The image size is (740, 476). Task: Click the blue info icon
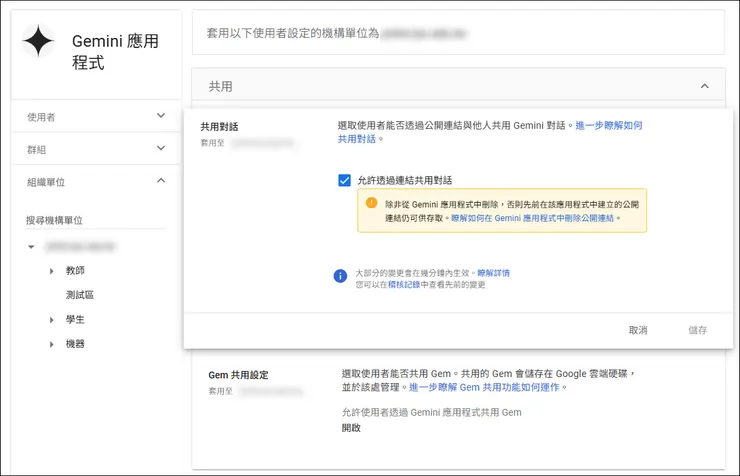pos(340,276)
